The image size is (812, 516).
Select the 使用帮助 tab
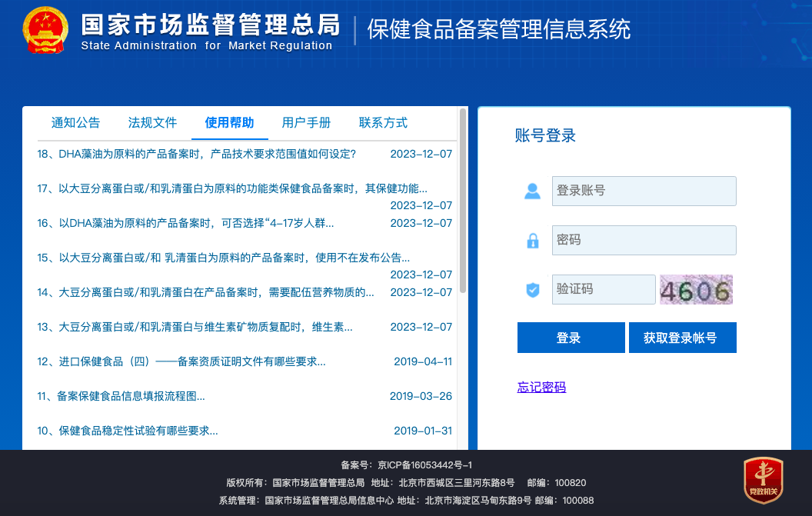[x=229, y=123]
